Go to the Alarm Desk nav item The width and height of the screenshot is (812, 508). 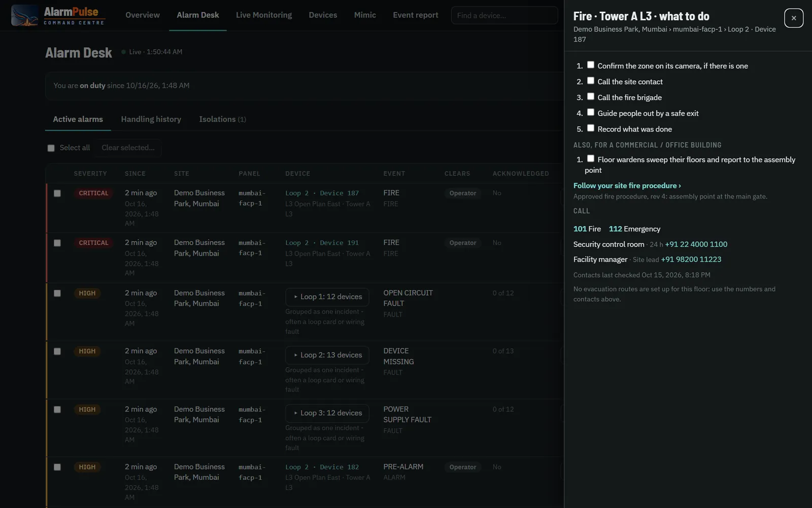point(198,15)
